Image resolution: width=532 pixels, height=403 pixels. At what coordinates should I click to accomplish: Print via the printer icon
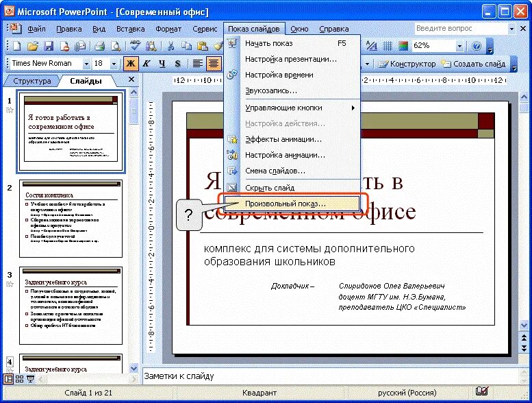(x=99, y=46)
